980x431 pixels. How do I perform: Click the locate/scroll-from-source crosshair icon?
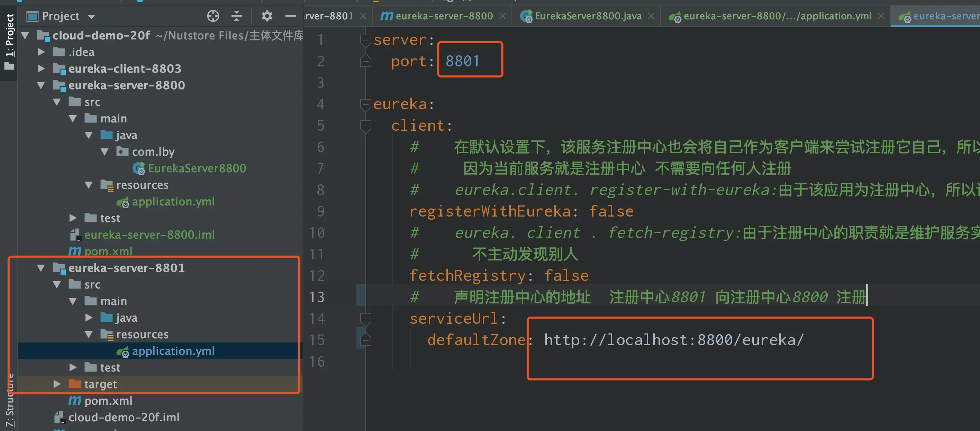tap(213, 16)
